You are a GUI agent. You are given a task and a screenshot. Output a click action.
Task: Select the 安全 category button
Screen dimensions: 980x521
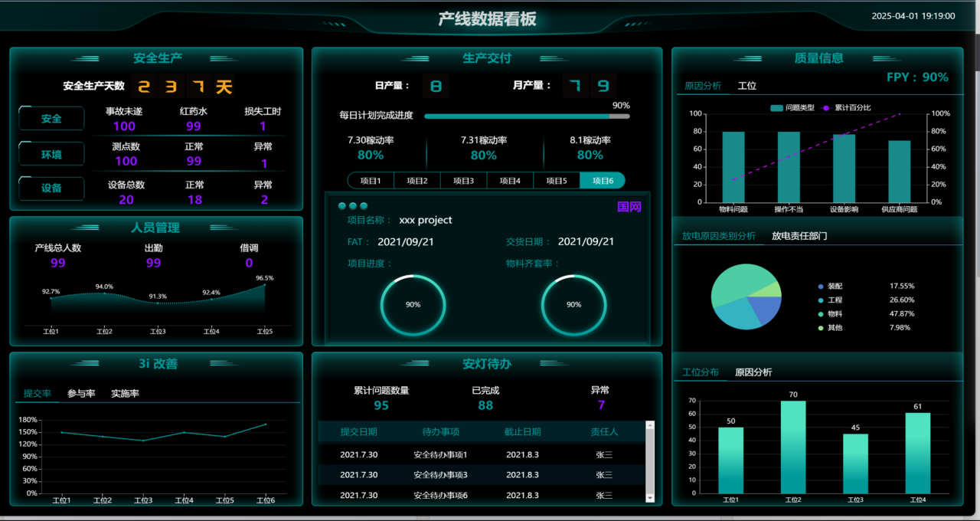point(51,119)
